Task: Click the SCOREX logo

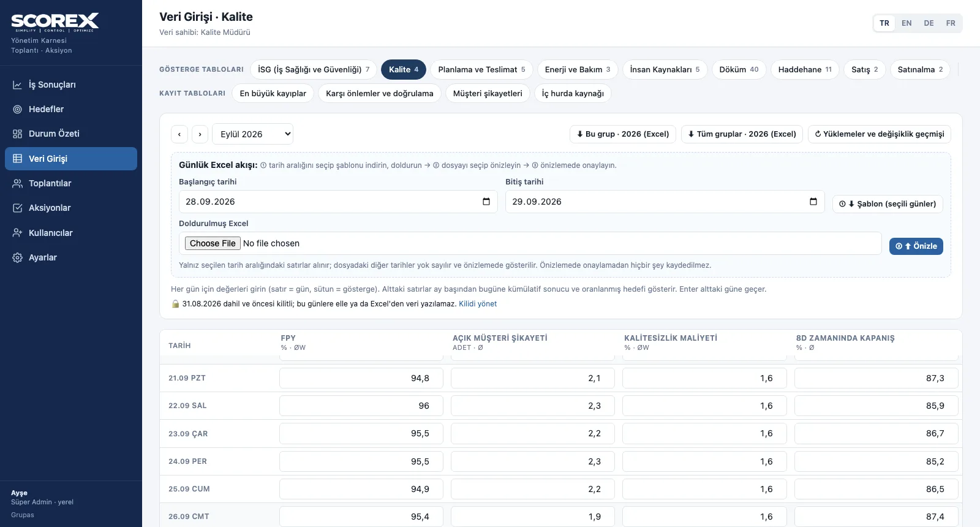Action: coord(55,23)
